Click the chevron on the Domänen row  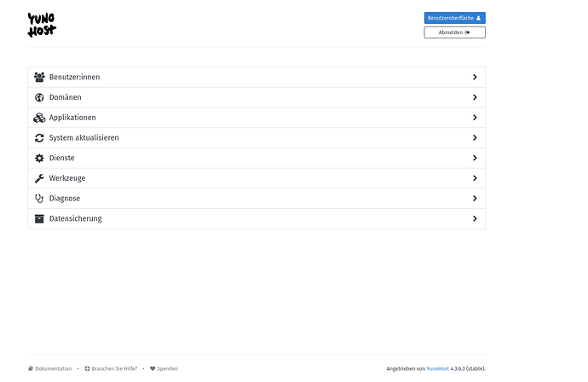475,97
